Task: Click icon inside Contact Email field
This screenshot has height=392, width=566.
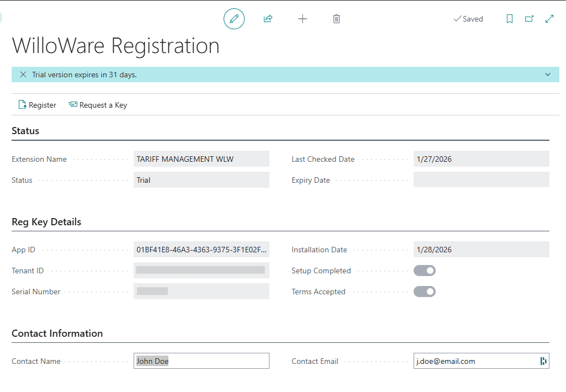Action: pos(543,361)
